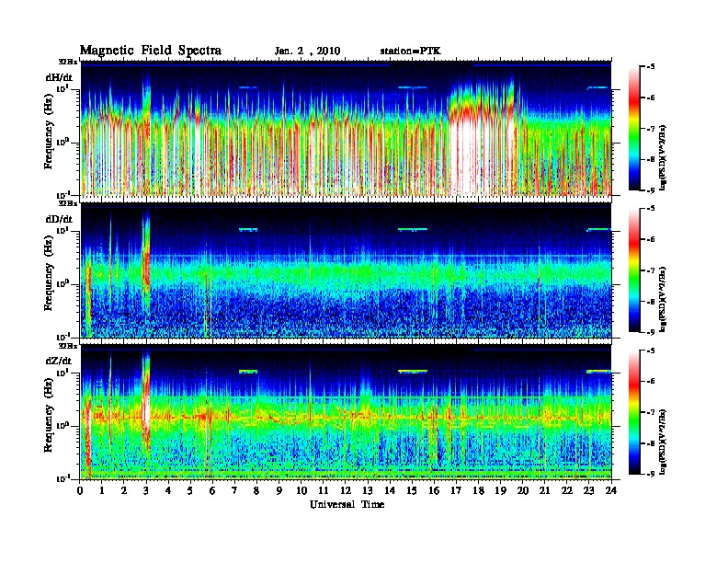Click hour tick label '1' on time axis
The height and width of the screenshot is (563, 728).
(x=102, y=491)
